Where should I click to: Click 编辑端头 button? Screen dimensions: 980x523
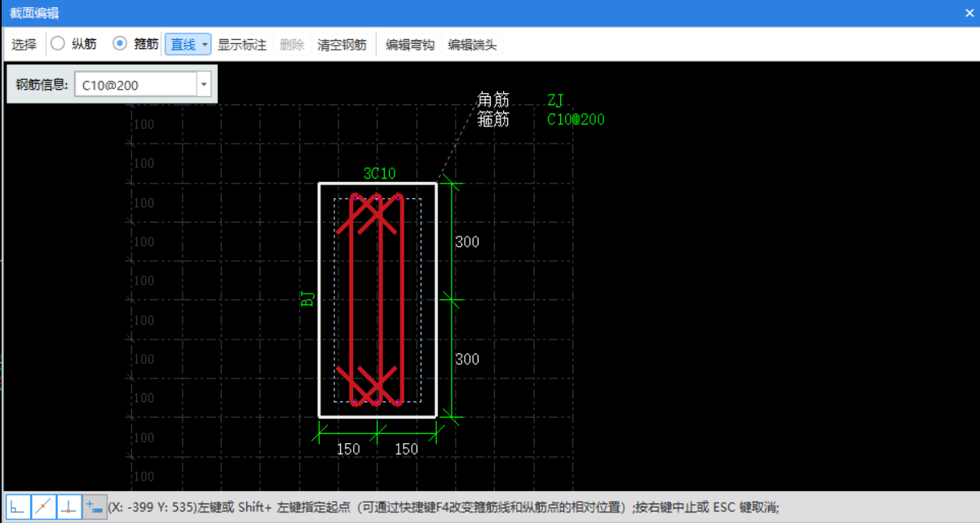tap(472, 44)
